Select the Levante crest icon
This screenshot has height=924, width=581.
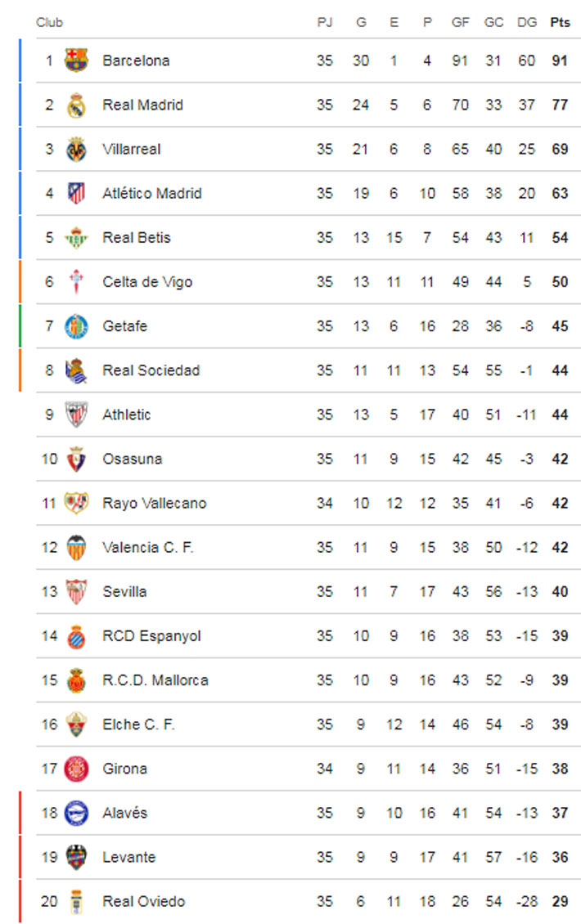point(76,858)
